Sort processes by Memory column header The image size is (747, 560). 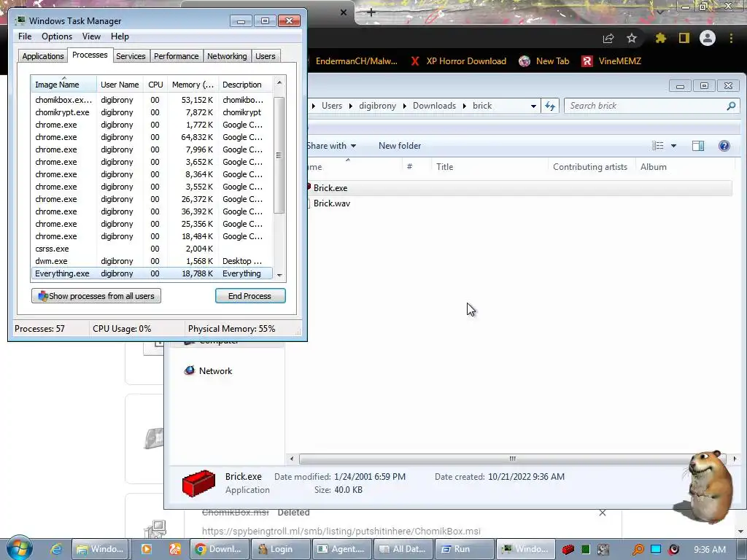(193, 85)
